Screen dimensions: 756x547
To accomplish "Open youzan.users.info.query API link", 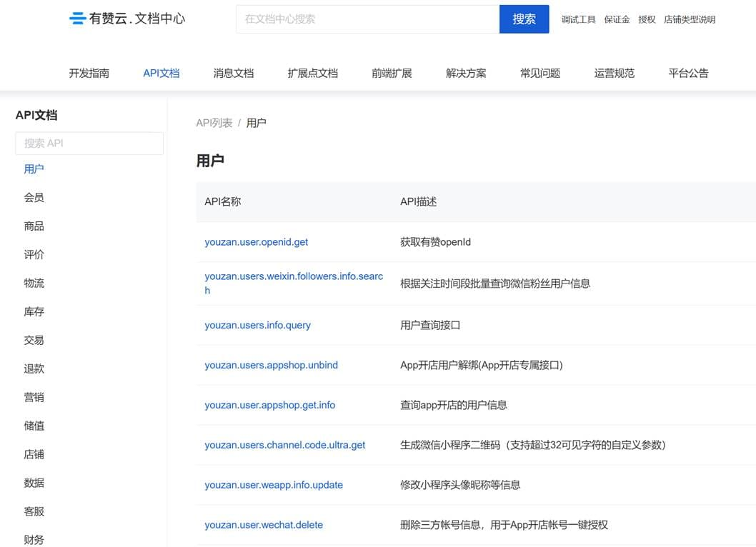I will 257,326.
